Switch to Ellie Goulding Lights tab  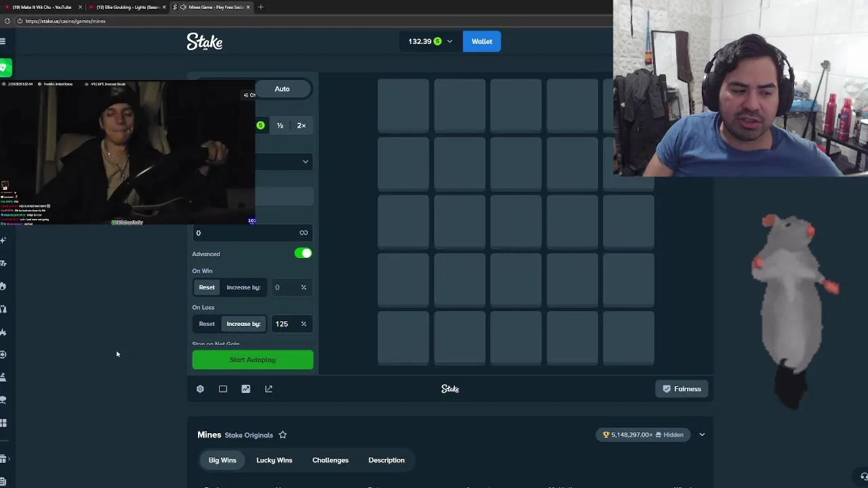pos(127,7)
